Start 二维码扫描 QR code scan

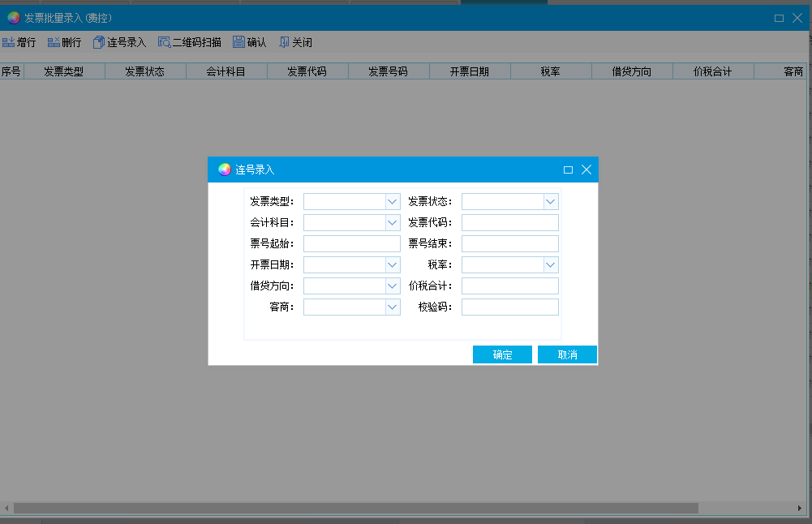coord(164,42)
